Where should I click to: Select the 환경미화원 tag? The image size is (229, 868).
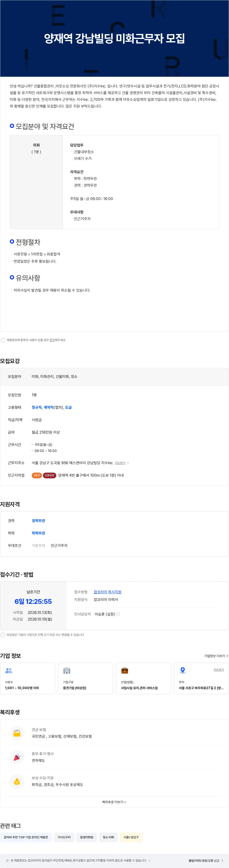pyautogui.click(x=86, y=837)
